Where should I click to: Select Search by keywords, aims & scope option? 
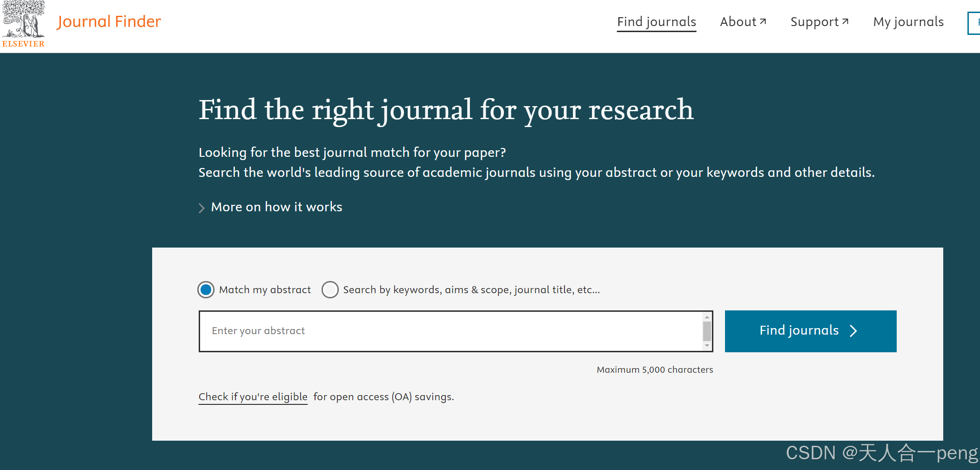330,289
